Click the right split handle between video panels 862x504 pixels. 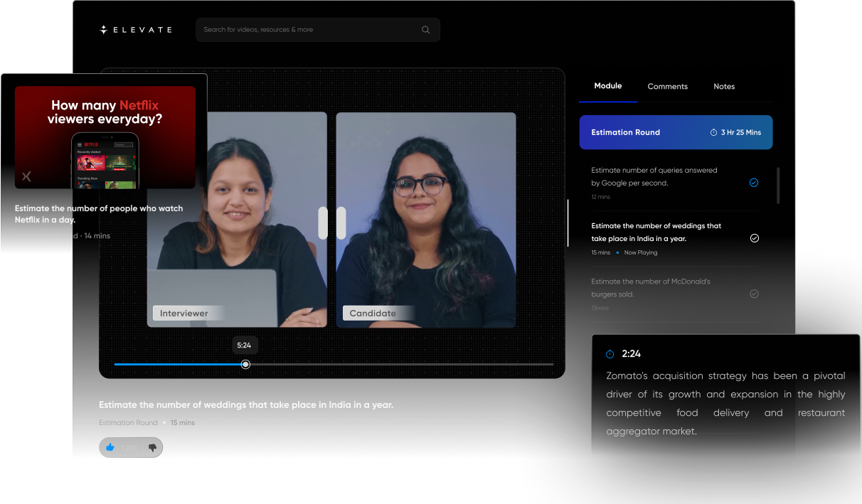coord(341,223)
